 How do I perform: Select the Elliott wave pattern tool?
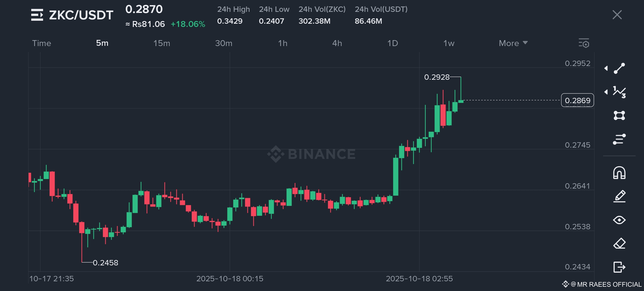point(619,92)
